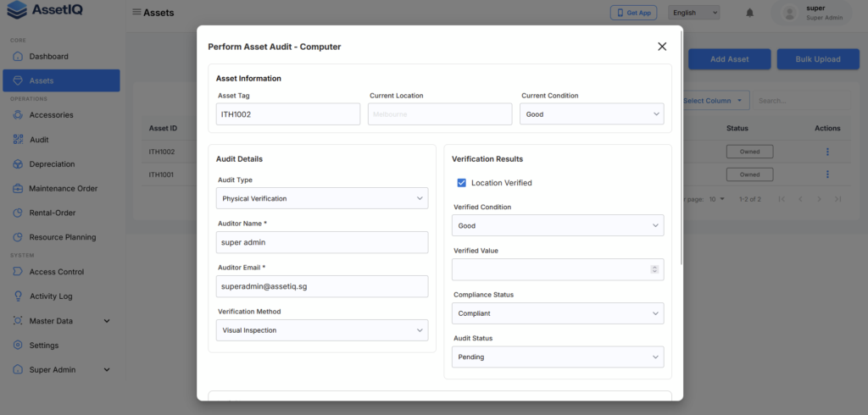The height and width of the screenshot is (415, 868).
Task: Click the Asset Tag input field
Action: [x=288, y=114]
